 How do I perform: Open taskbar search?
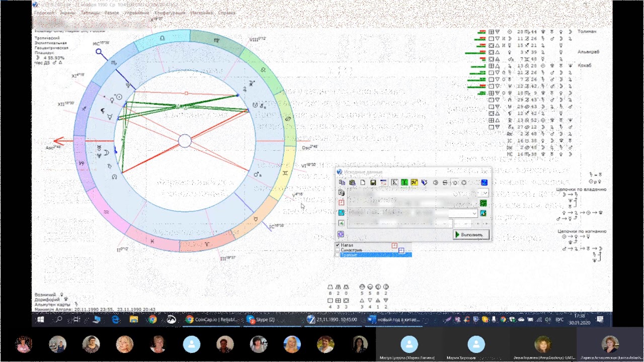pos(58,319)
